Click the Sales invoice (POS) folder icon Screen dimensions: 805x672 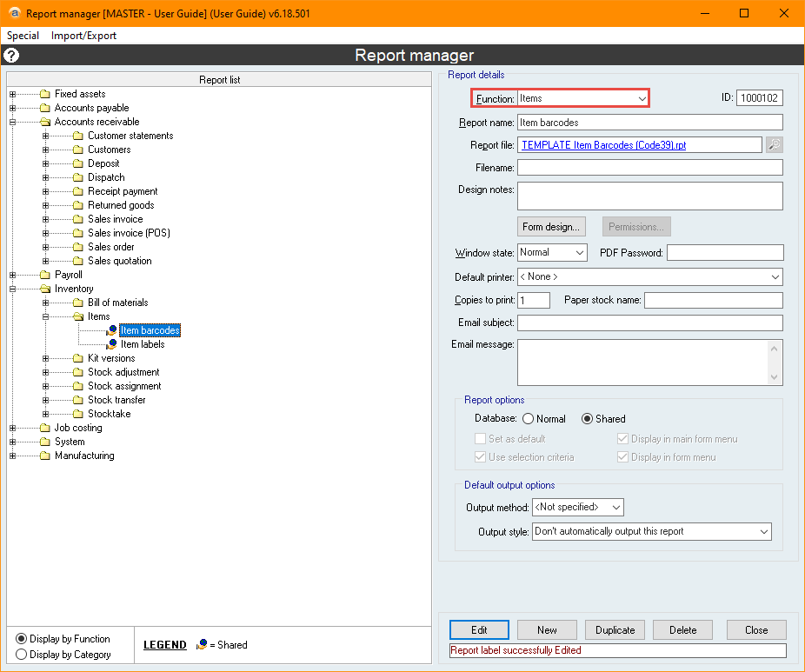(77, 233)
